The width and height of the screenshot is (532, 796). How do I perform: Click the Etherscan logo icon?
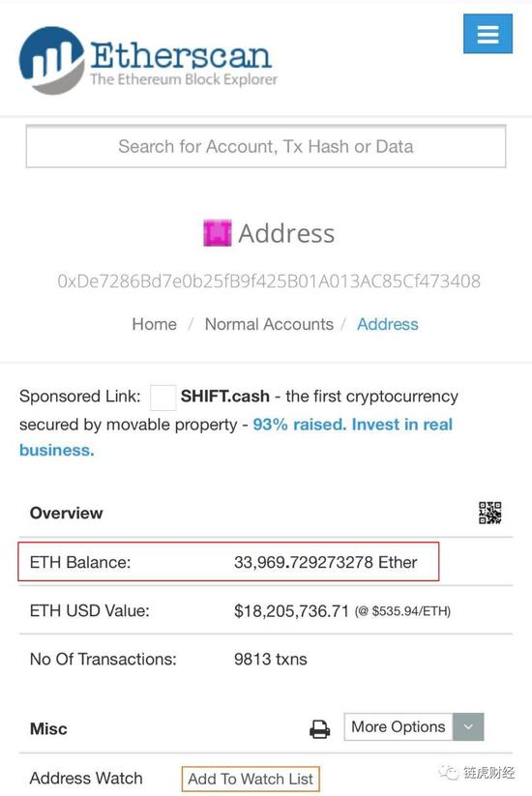tap(51, 60)
